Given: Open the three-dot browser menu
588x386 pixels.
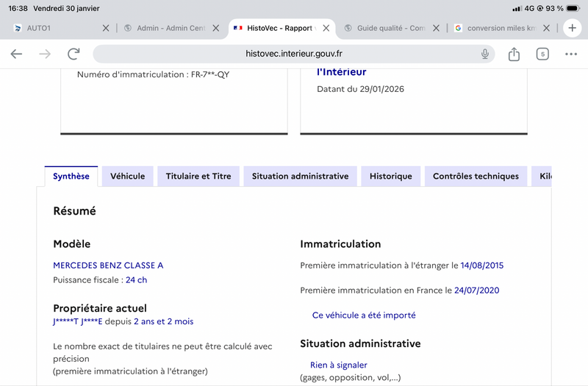Looking at the screenshot, I should click(571, 54).
